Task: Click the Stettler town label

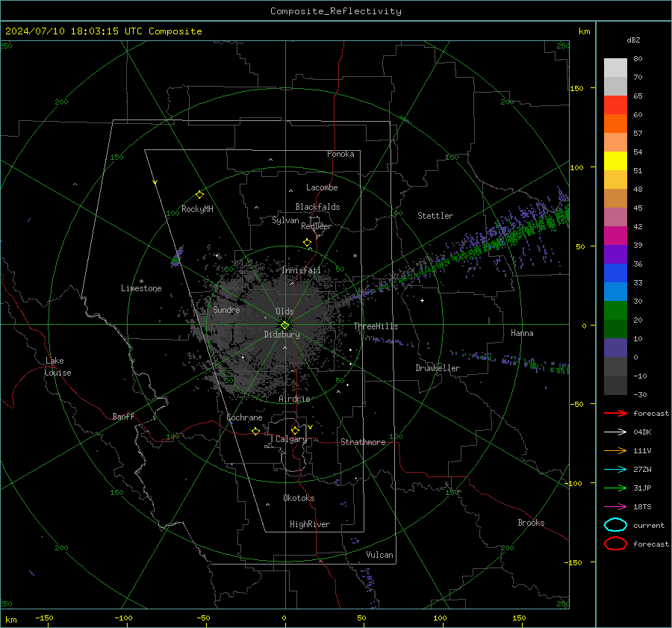Action: (435, 216)
